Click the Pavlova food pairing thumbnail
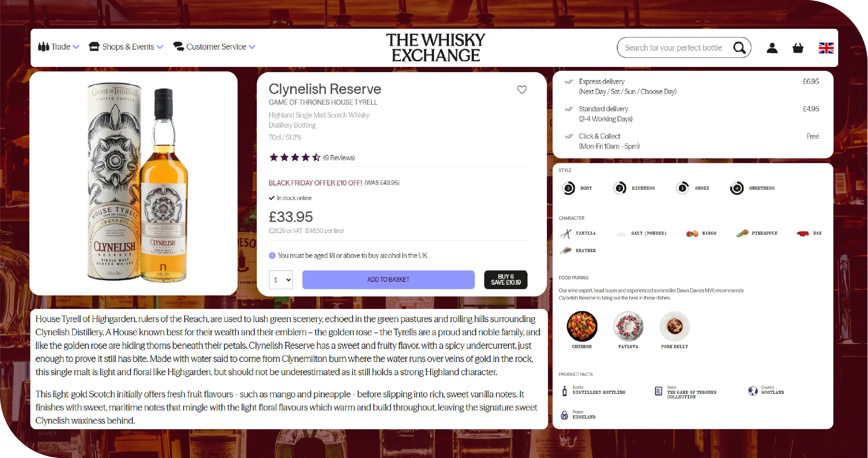The height and width of the screenshot is (458, 868). [x=628, y=326]
